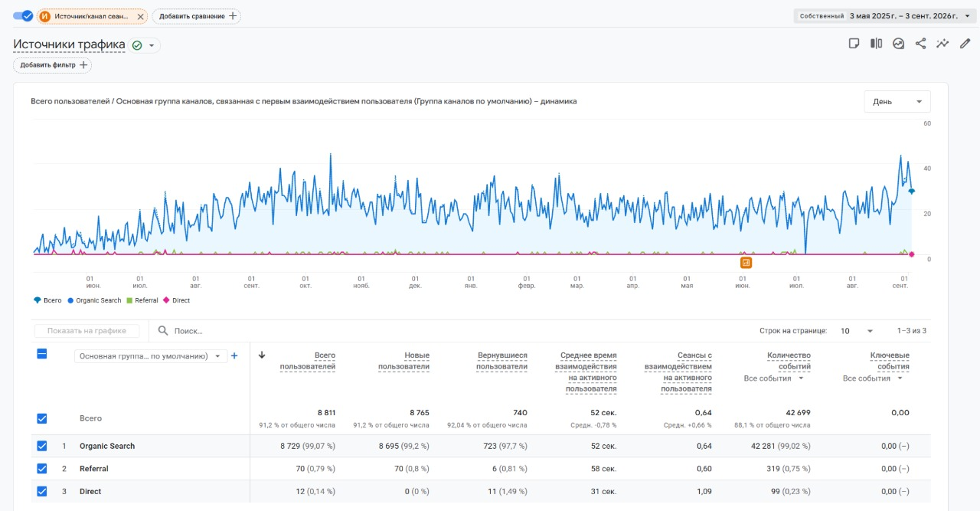Viewport: 980px width, 511px height.
Task: Add a secondary dimension with plus icon
Action: click(235, 355)
